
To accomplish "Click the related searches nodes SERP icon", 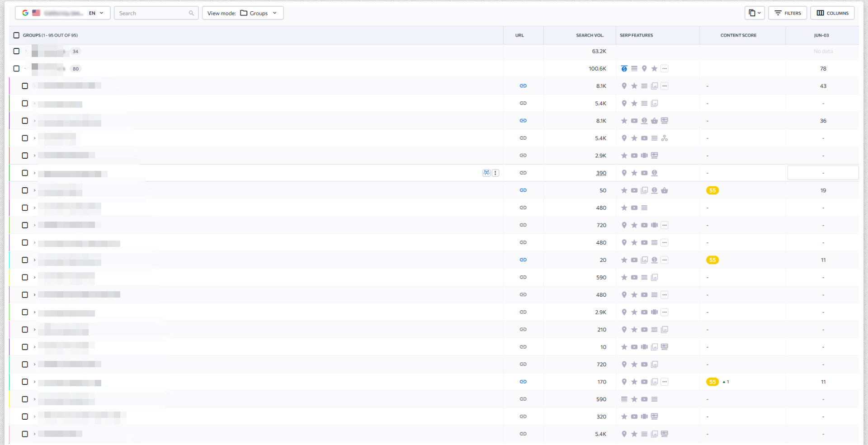I will [x=664, y=138].
